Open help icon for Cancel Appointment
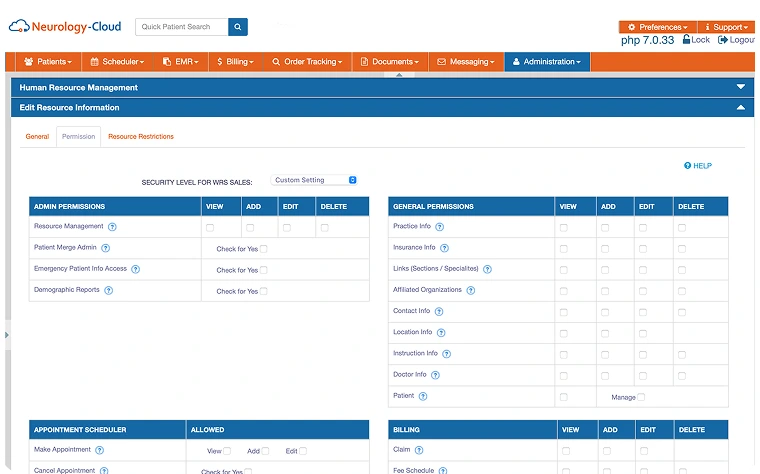Screen dimensions: 760x474 point(104,471)
